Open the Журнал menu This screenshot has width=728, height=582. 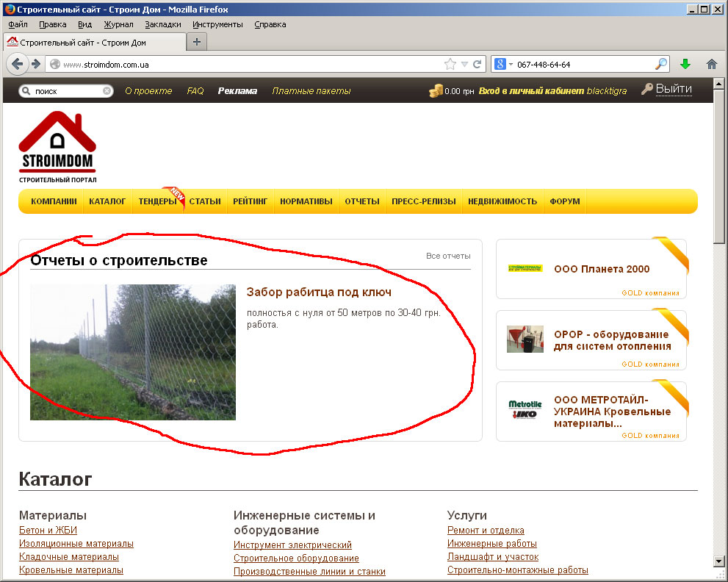(x=118, y=24)
